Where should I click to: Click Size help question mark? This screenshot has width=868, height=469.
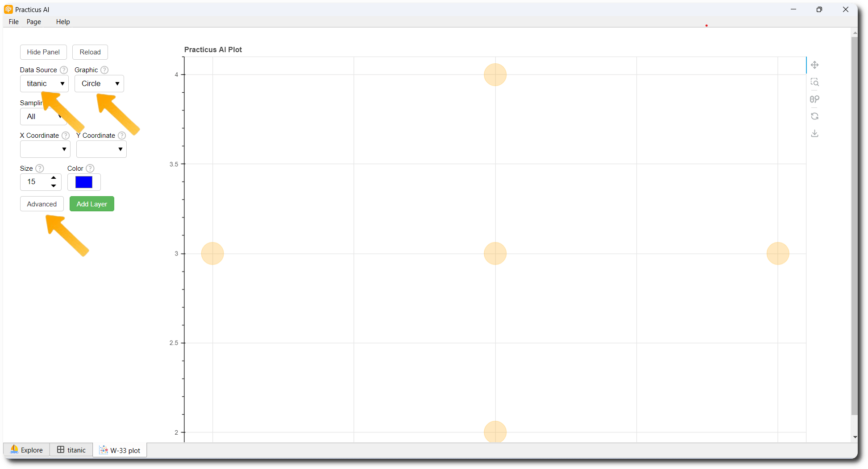[40, 169]
